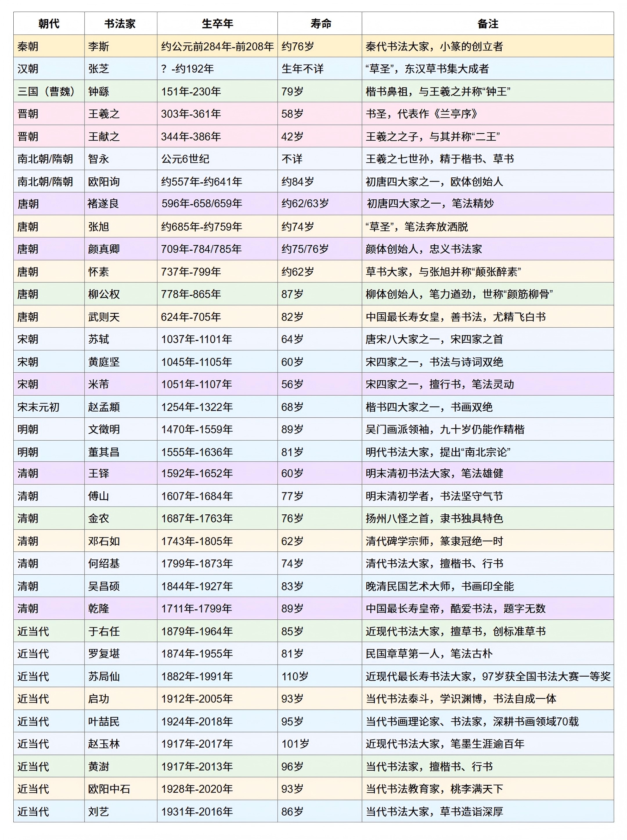627x840 pixels.
Task: Select the 启功 name cell
Action: point(99,698)
